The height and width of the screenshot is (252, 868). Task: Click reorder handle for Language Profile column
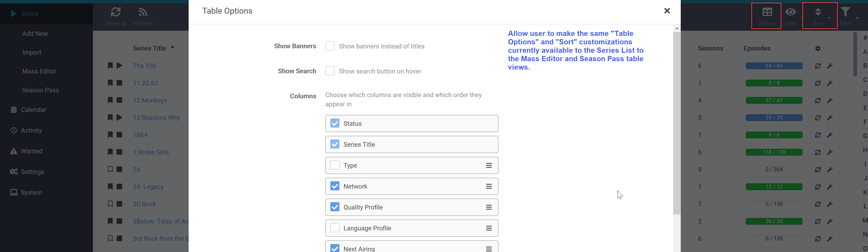pos(489,228)
